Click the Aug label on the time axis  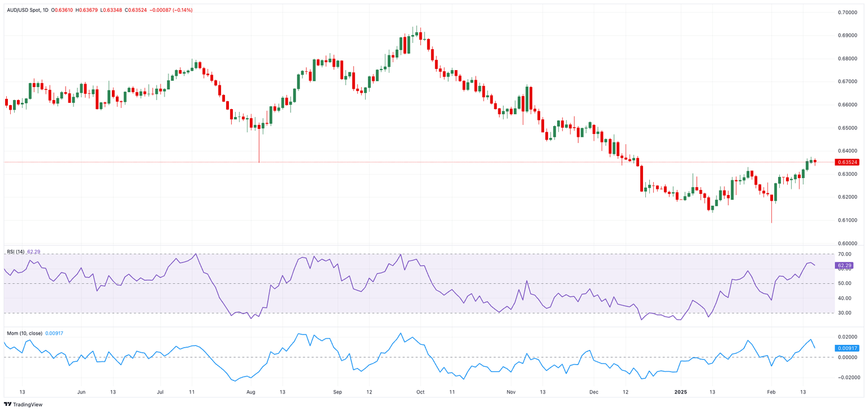tap(251, 391)
